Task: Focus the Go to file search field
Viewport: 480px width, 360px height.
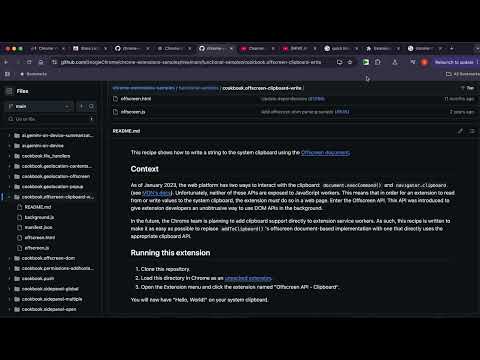Action: pyautogui.click(x=51, y=119)
